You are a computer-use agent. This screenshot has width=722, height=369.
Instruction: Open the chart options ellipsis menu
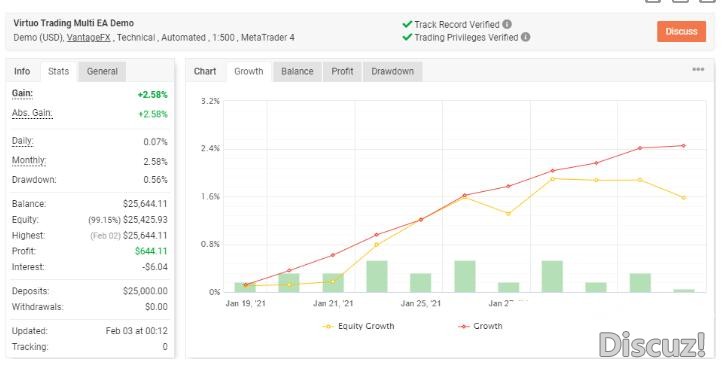[x=698, y=70]
